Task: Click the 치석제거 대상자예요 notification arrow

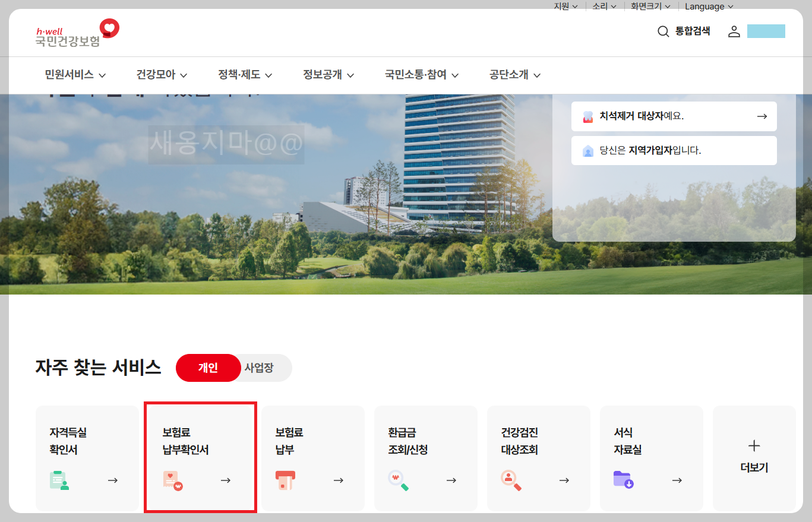Action: pyautogui.click(x=762, y=116)
